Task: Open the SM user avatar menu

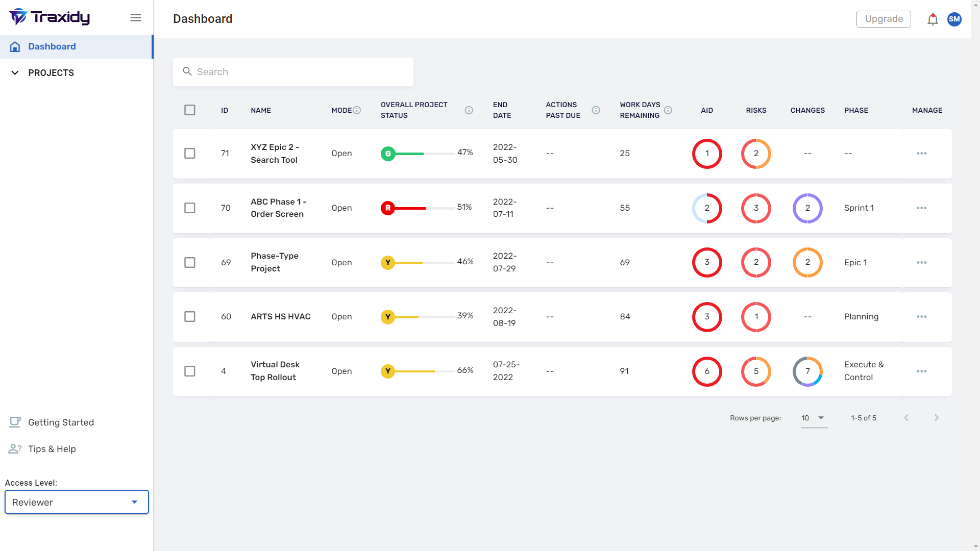Action: coord(954,19)
